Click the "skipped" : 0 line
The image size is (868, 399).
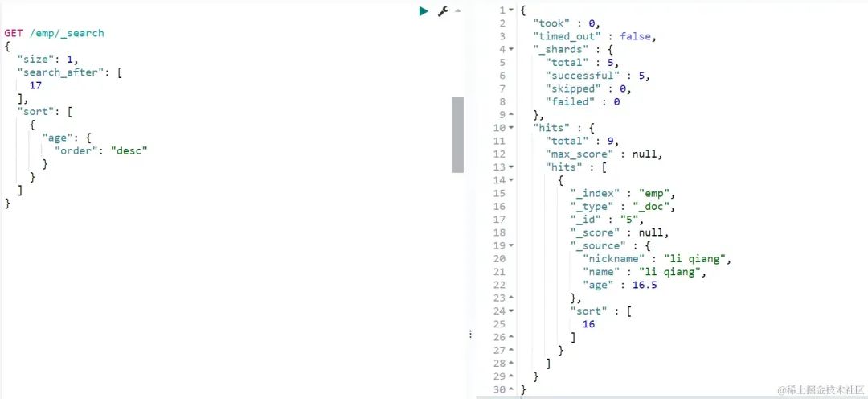tap(588, 89)
